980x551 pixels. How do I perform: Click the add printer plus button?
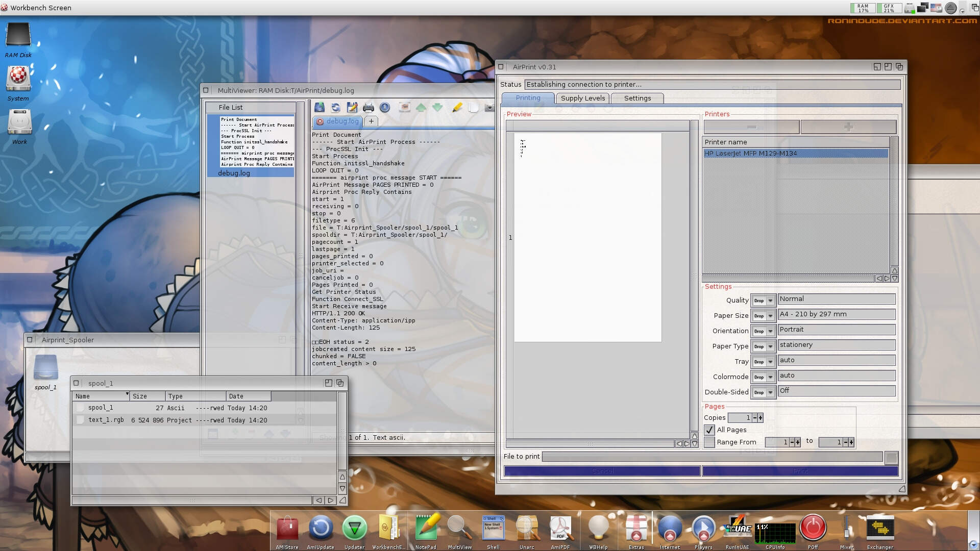click(848, 127)
